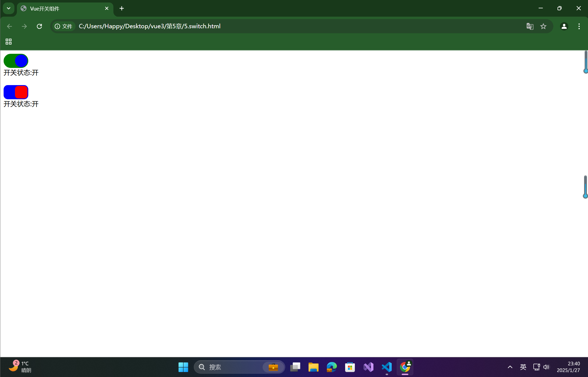
Task: Click the Google Translate page icon
Action: tap(530, 26)
